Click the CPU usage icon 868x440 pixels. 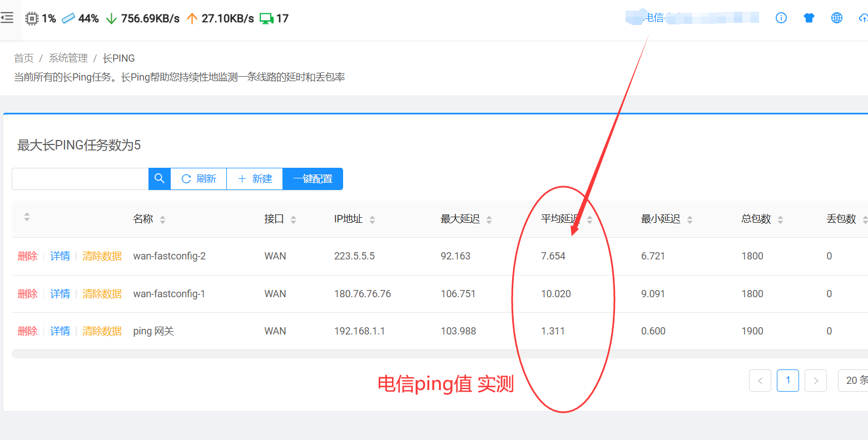(x=32, y=18)
